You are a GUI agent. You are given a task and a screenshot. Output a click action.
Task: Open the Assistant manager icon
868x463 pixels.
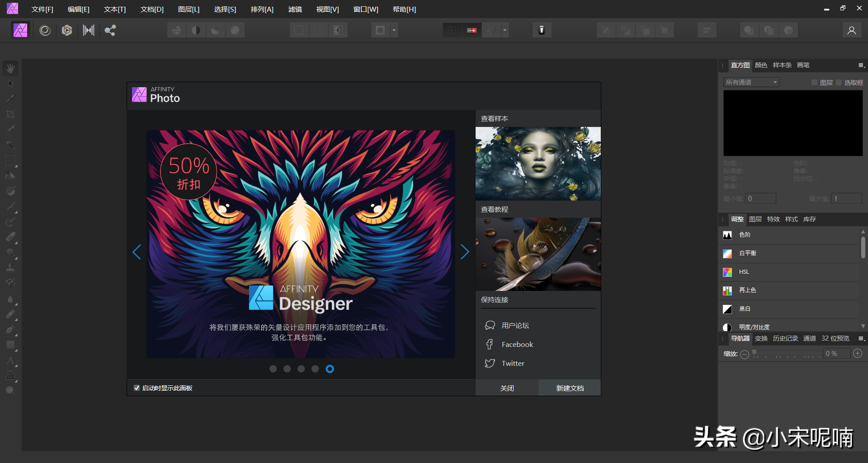tap(542, 30)
